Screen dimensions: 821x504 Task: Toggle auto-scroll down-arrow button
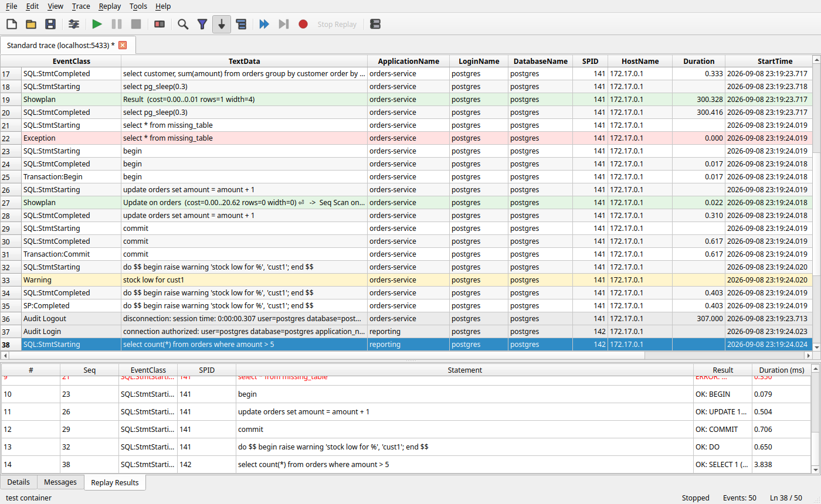(x=222, y=24)
